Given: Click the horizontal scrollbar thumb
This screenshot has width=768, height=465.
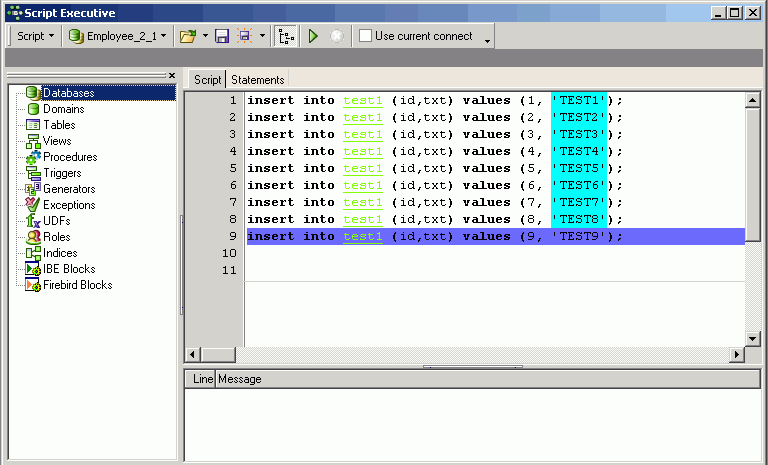Looking at the screenshot, I should coord(218,354).
